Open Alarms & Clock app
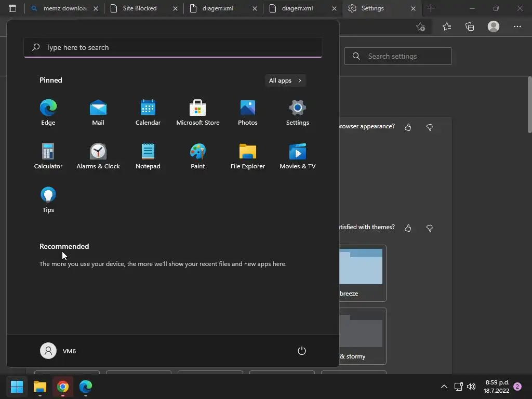The image size is (532, 399). tap(98, 156)
